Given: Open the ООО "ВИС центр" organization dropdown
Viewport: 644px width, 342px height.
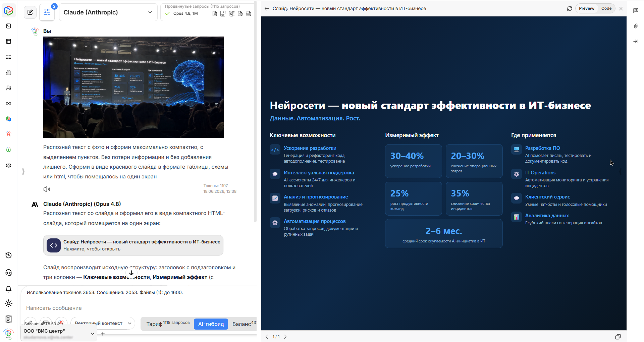Looking at the screenshot, I should (59, 333).
